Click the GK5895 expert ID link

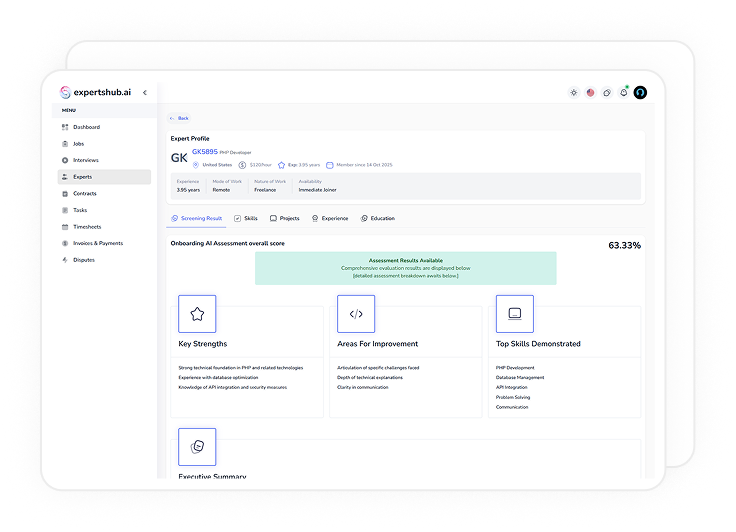click(x=204, y=152)
